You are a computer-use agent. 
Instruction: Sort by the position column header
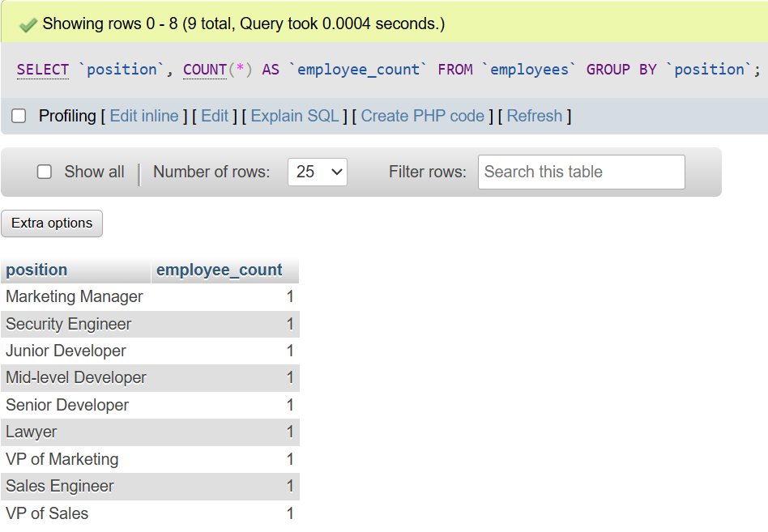(36, 270)
